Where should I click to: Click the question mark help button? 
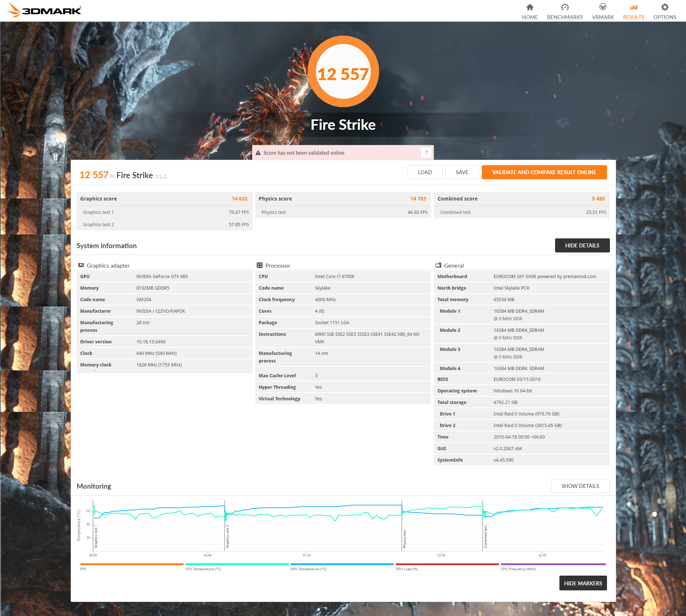[426, 153]
